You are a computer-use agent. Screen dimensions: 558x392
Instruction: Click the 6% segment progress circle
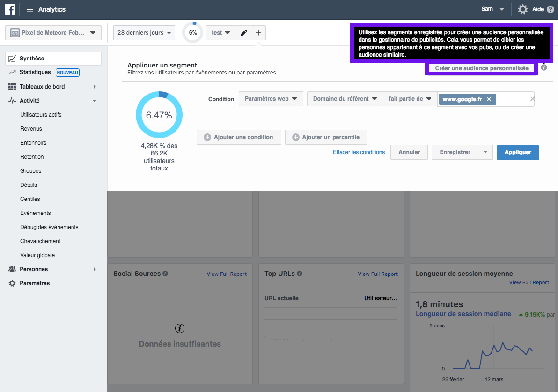pos(192,33)
